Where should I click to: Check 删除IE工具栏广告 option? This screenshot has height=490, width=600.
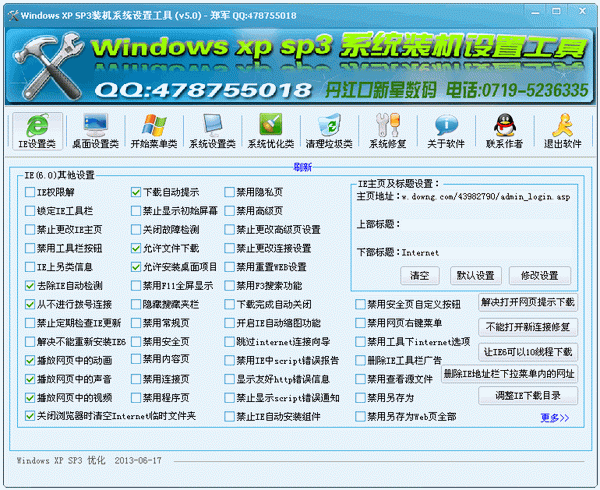pyautogui.click(x=360, y=360)
